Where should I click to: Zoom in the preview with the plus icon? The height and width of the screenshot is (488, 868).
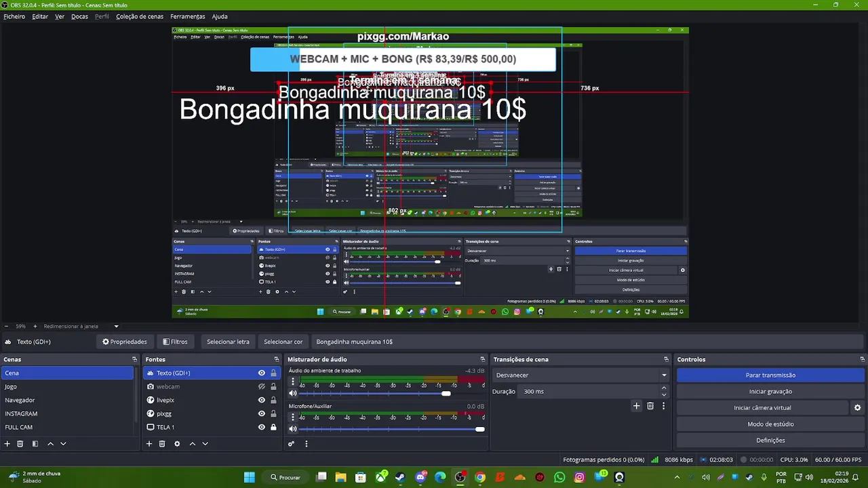point(35,326)
